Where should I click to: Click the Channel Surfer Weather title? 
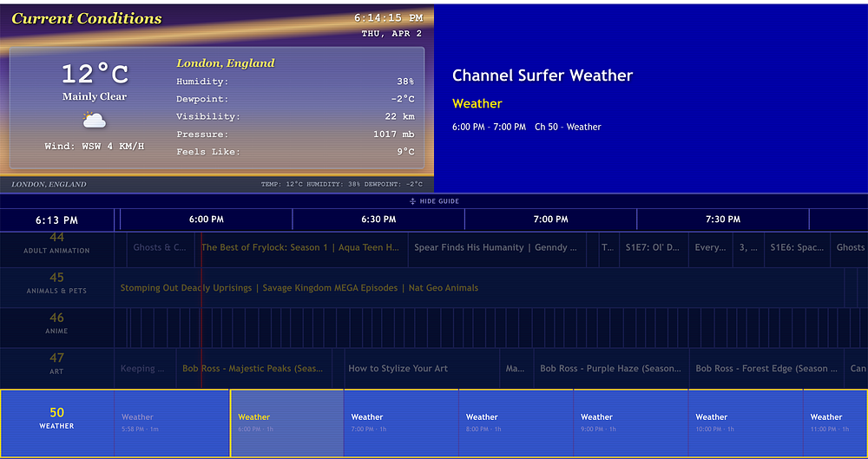pos(542,75)
